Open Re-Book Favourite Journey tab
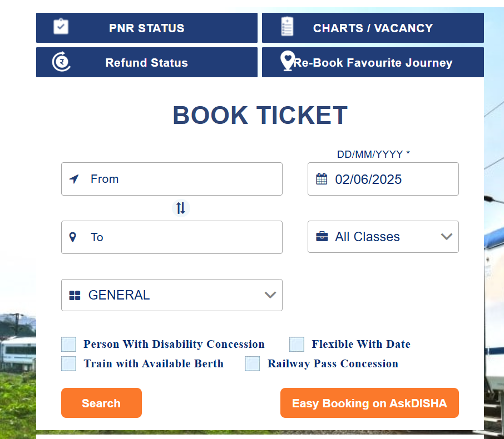This screenshot has width=504, height=439. [x=373, y=62]
